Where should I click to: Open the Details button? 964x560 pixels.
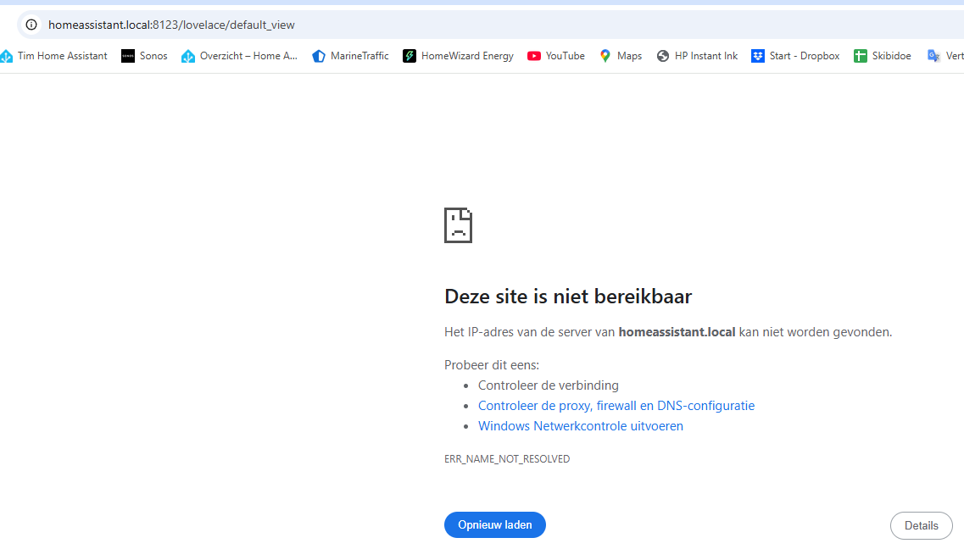click(x=921, y=525)
